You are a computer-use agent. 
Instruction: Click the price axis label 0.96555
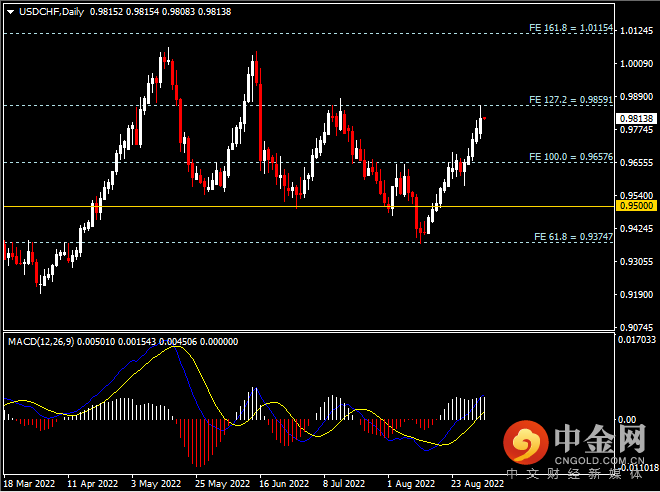[636, 162]
